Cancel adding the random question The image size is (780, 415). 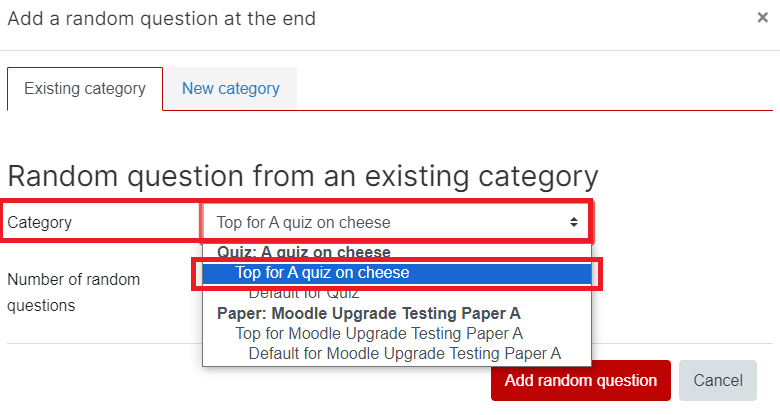(x=718, y=380)
